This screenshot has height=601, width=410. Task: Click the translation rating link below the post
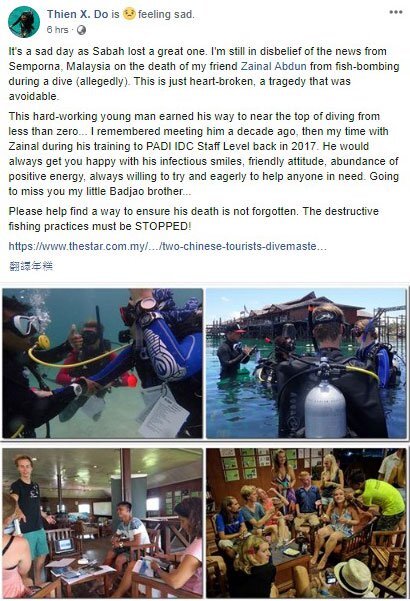coord(31,266)
